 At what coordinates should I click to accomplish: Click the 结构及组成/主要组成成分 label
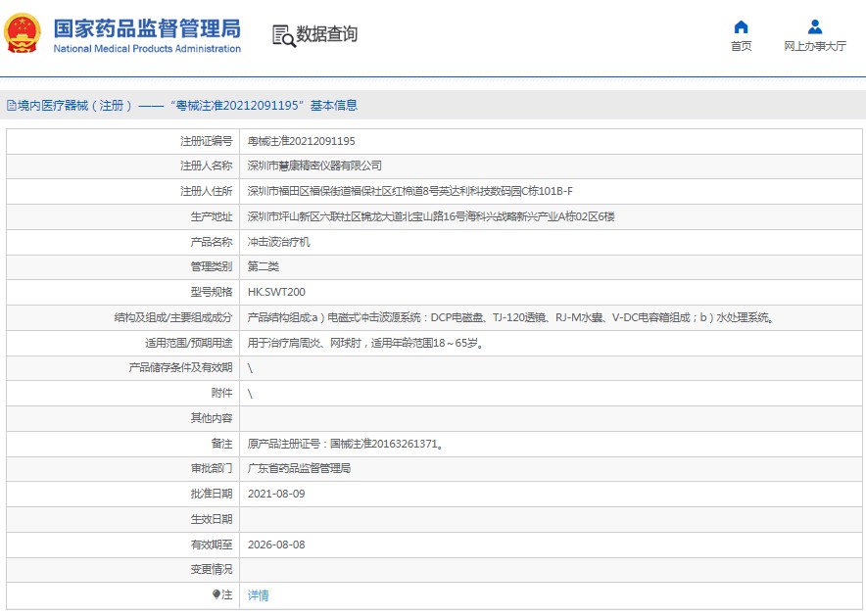coord(172,317)
